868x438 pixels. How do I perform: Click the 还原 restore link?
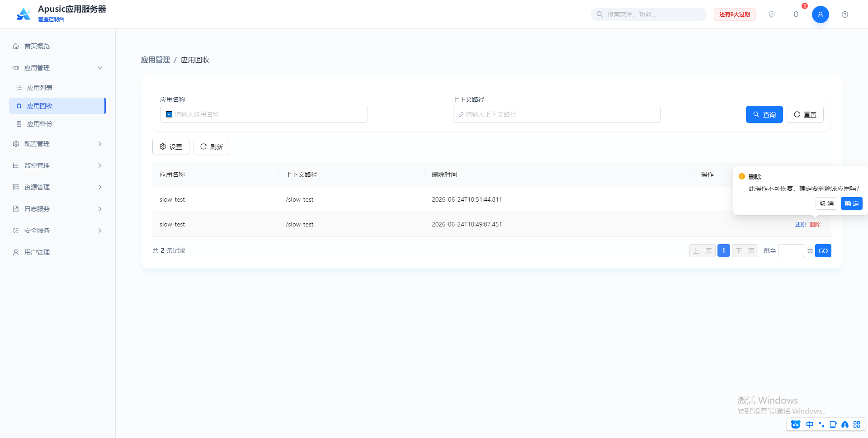pos(800,224)
